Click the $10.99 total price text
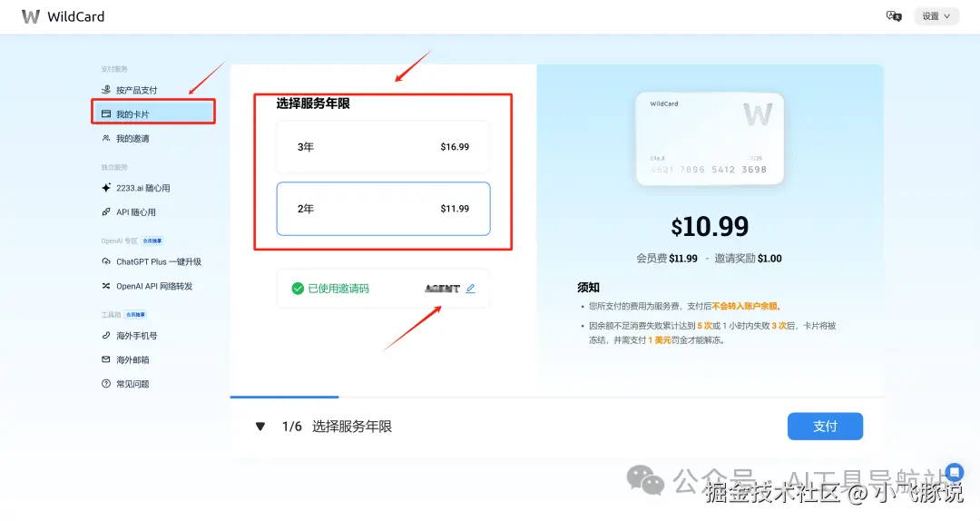980x521 pixels. pos(710,226)
